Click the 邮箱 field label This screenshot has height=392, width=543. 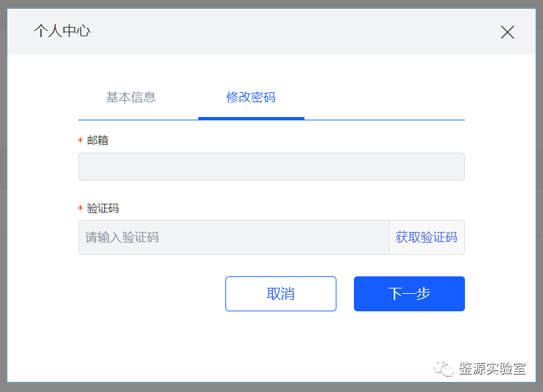point(98,141)
